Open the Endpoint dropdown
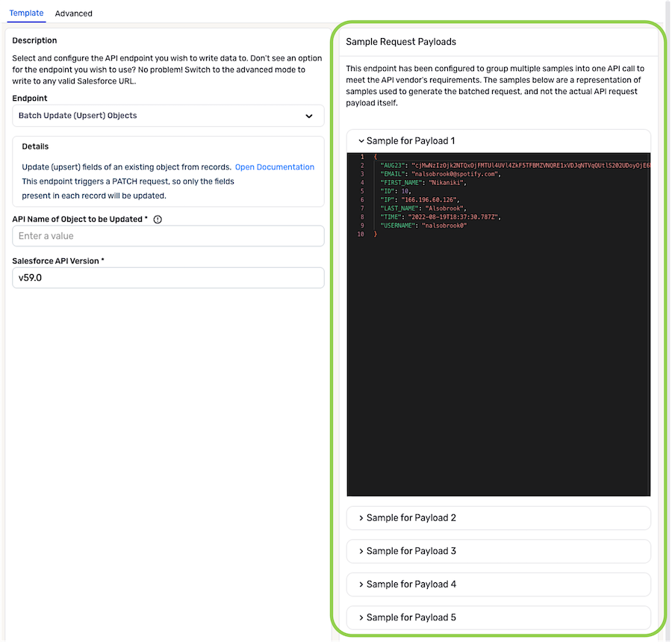Viewport: 672px width, 642px height. [168, 116]
